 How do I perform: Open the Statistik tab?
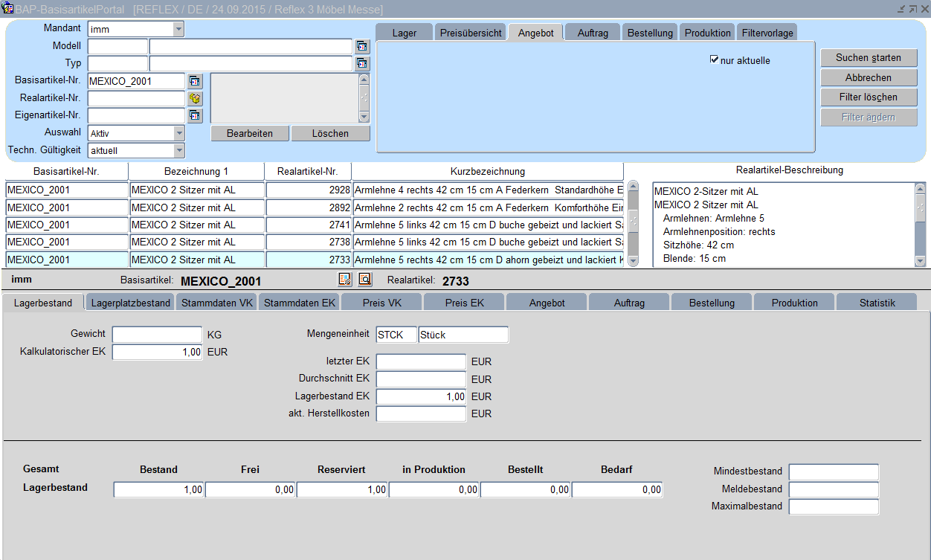(x=877, y=303)
